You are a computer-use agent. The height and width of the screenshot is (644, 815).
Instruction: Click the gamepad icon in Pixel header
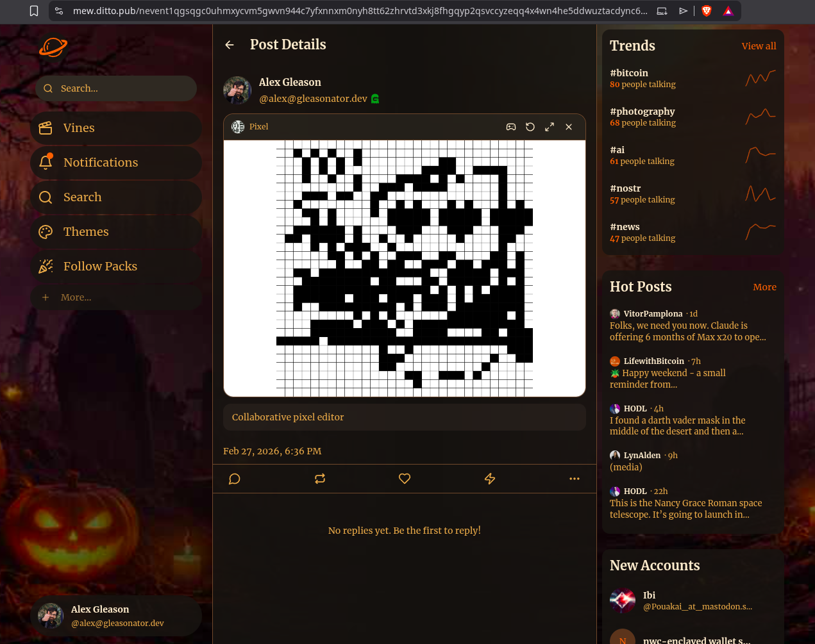[x=511, y=127]
